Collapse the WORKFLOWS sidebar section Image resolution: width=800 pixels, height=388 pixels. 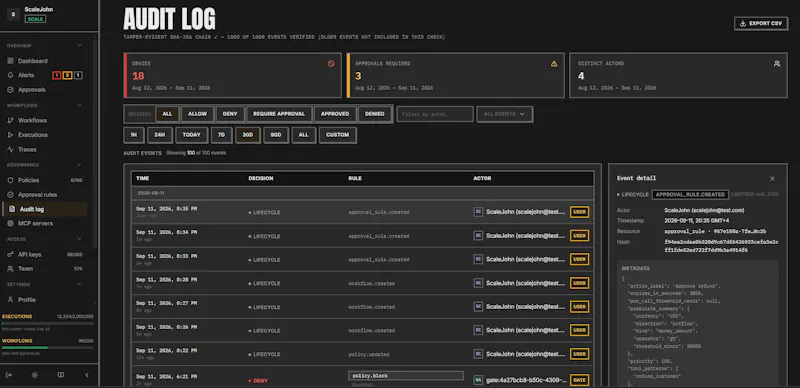point(79,106)
